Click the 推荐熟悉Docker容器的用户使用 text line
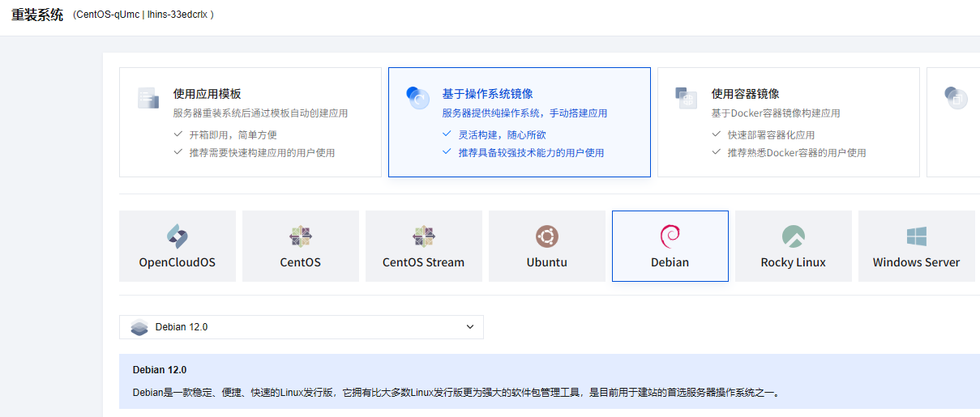 click(x=798, y=152)
